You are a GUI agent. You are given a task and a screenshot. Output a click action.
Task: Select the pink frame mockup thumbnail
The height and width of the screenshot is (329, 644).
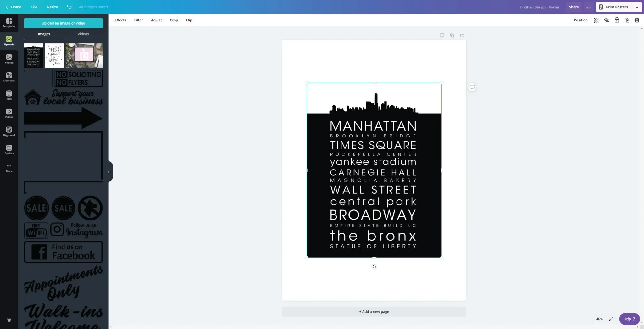84,55
